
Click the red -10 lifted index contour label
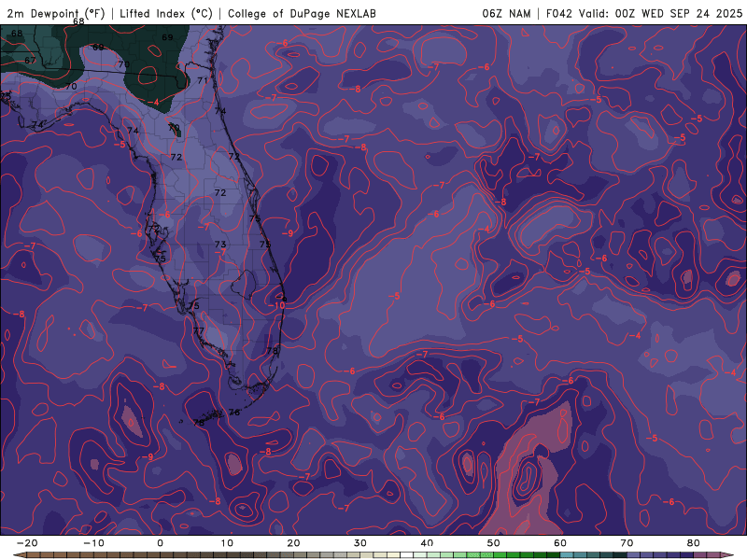pyautogui.click(x=276, y=305)
